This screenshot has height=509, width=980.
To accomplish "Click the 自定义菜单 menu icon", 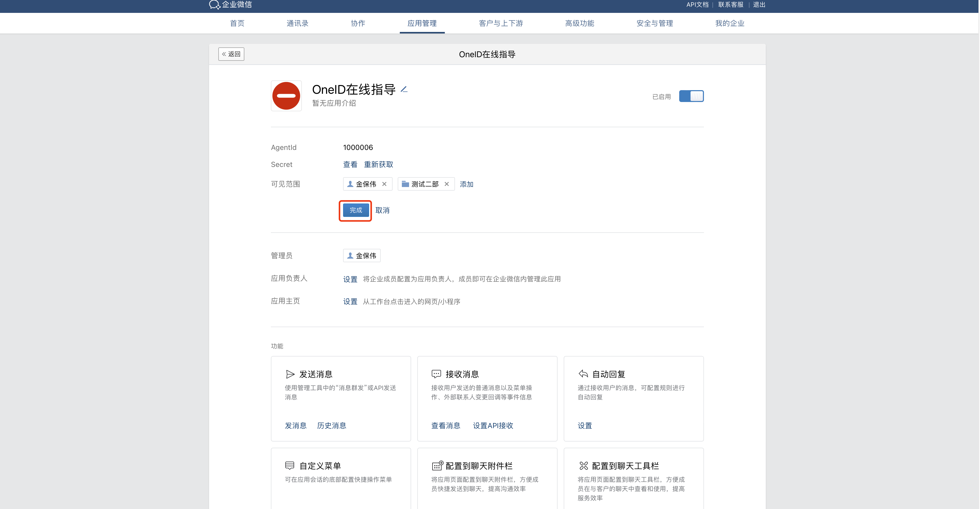I will (289, 466).
